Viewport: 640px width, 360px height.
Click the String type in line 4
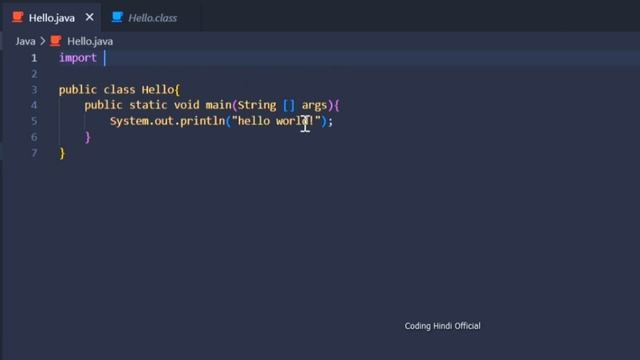pyautogui.click(x=257, y=105)
